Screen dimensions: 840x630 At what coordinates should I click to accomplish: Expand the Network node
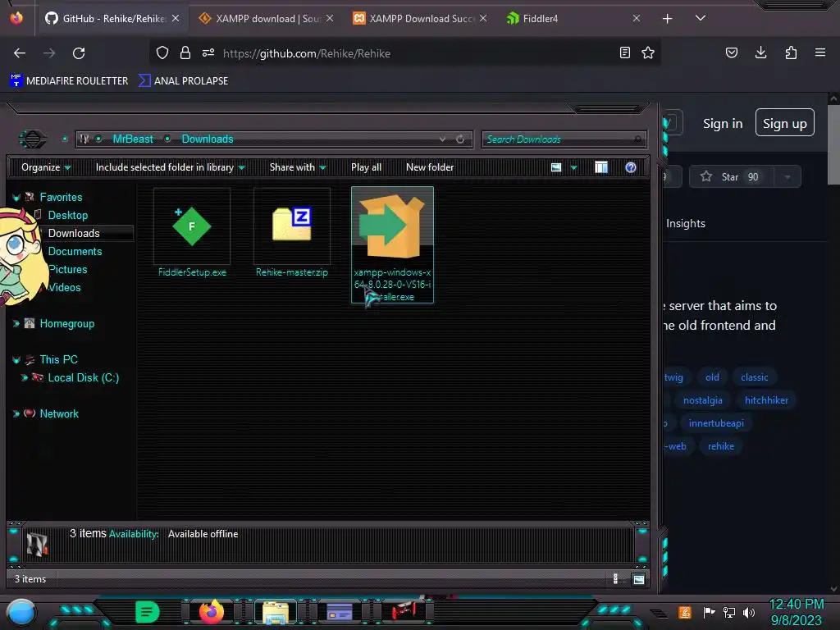16,414
